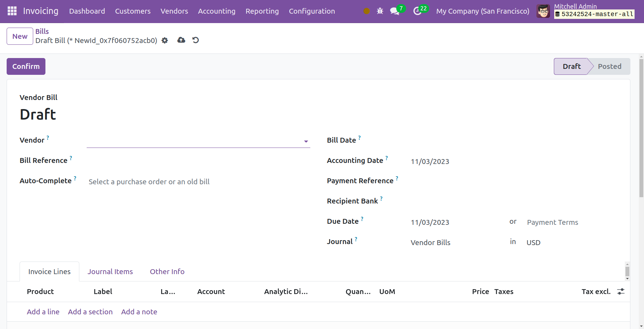The height and width of the screenshot is (329, 644).
Task: Click Bill Reference help question mark
Action: point(71,158)
